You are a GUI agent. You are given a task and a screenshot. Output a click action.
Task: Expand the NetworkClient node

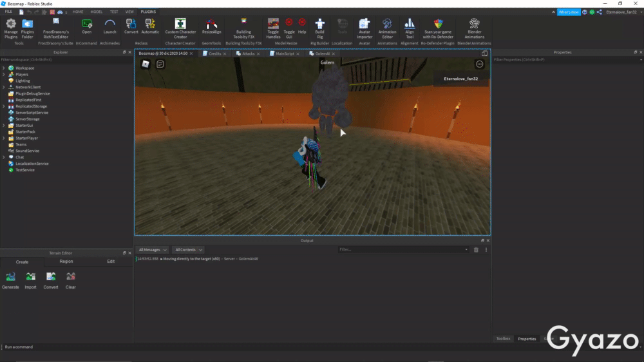[4, 87]
